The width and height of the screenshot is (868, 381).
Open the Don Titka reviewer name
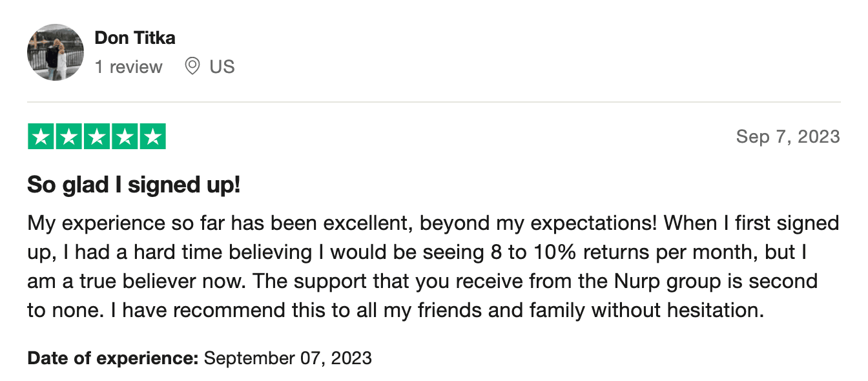[134, 38]
